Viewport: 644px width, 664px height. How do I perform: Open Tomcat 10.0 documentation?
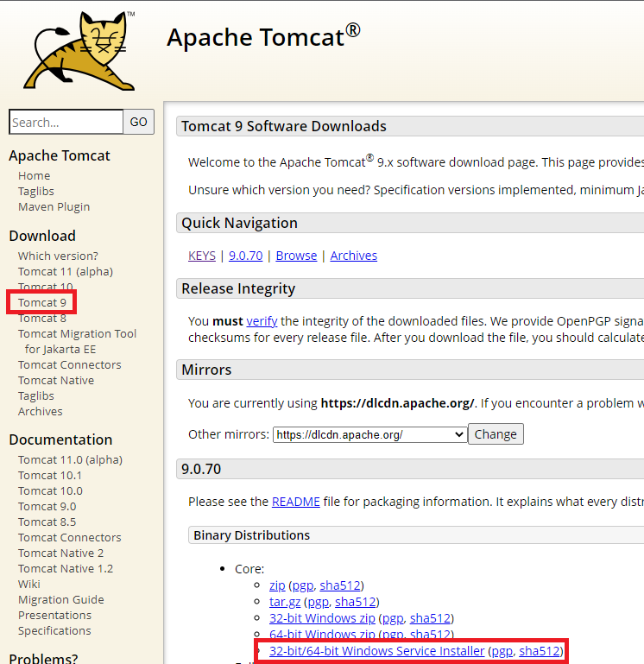tap(50, 490)
